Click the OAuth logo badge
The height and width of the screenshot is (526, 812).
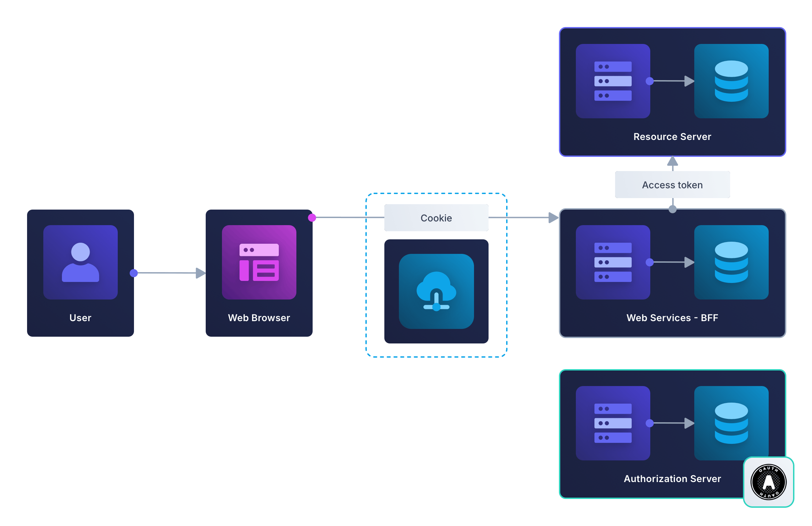768,482
